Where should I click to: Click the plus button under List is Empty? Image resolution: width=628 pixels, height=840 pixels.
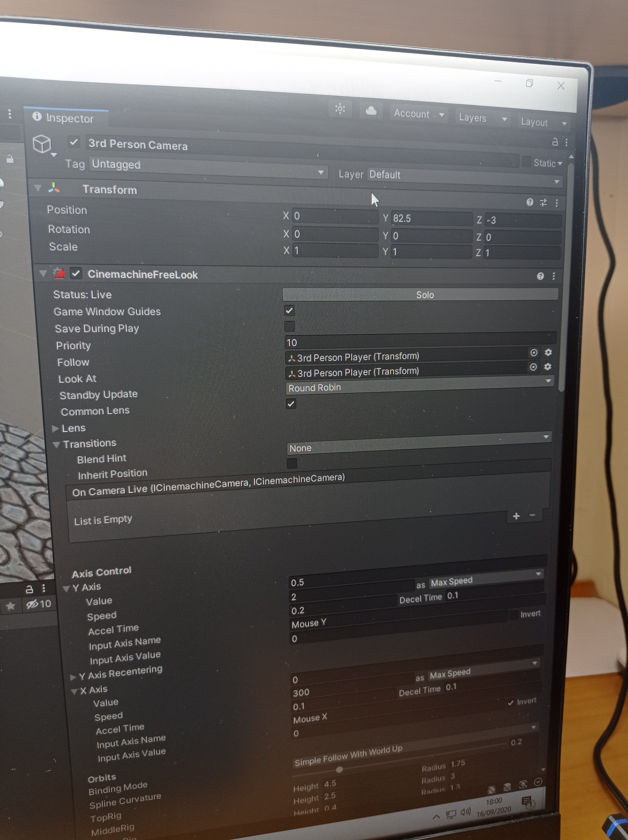516,516
